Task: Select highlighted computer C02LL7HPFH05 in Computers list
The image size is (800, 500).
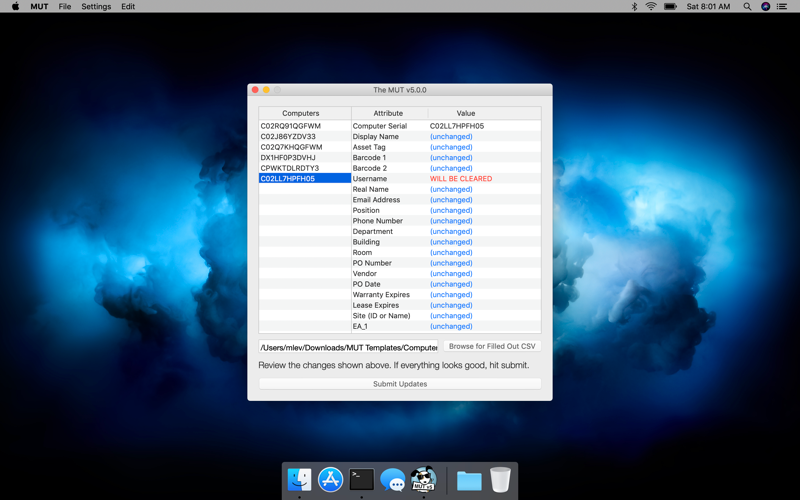Action: [x=305, y=179]
